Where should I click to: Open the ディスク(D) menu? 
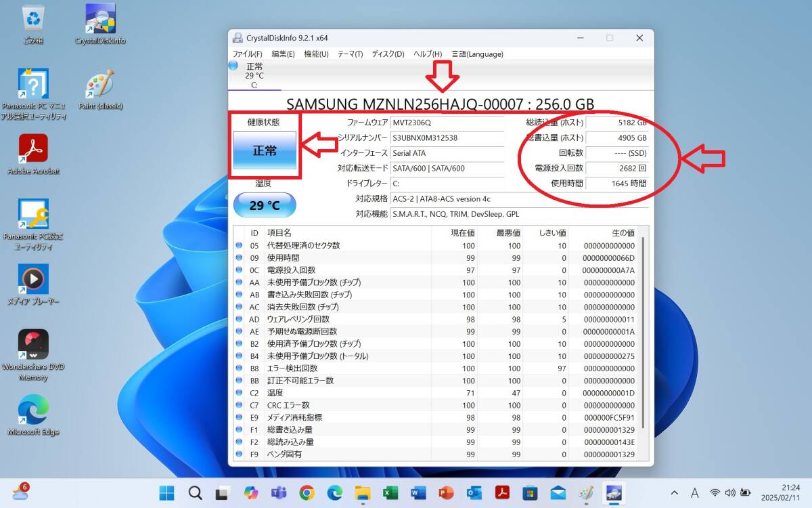point(388,54)
